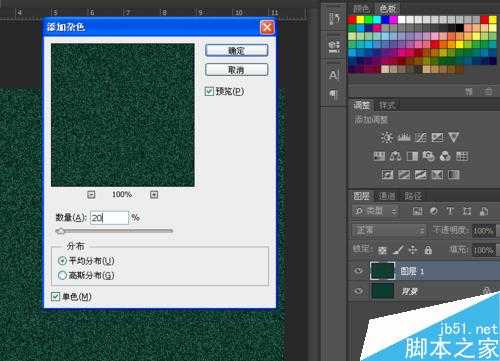Click the Color Balance scales icon
500x361 pixels.
click(396, 156)
